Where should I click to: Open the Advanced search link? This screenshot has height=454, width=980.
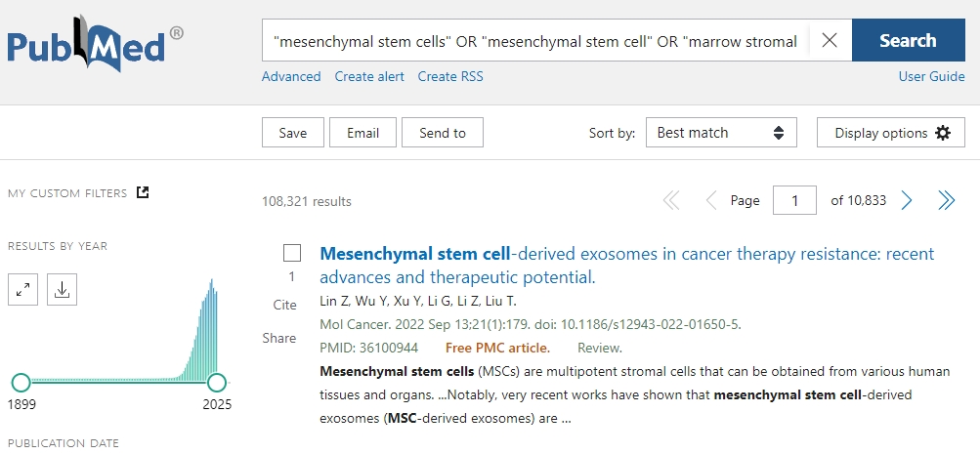tap(291, 76)
